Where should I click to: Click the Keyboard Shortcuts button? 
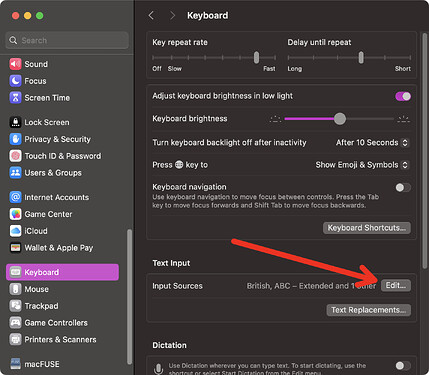tap(367, 228)
